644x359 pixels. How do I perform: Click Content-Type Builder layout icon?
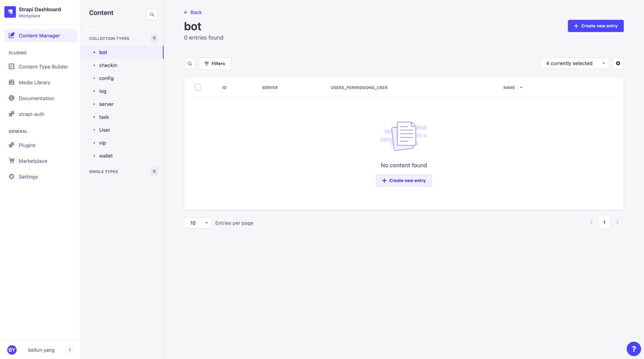pos(12,66)
